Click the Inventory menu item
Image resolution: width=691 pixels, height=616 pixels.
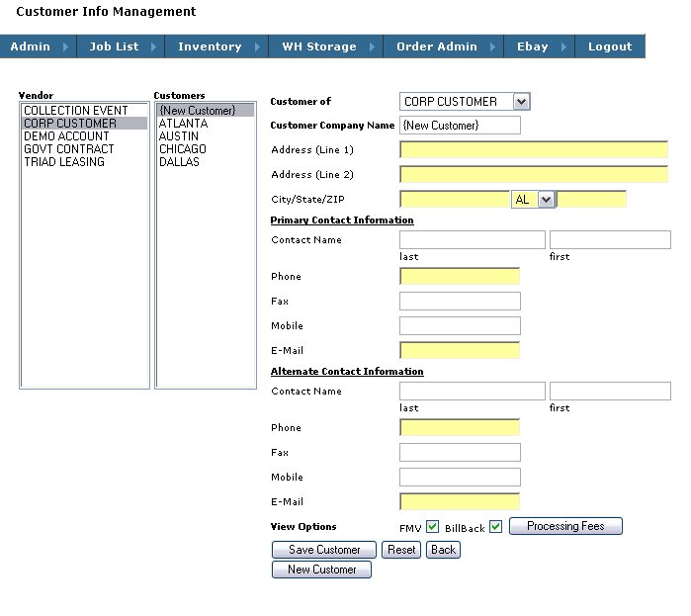pyautogui.click(x=210, y=46)
